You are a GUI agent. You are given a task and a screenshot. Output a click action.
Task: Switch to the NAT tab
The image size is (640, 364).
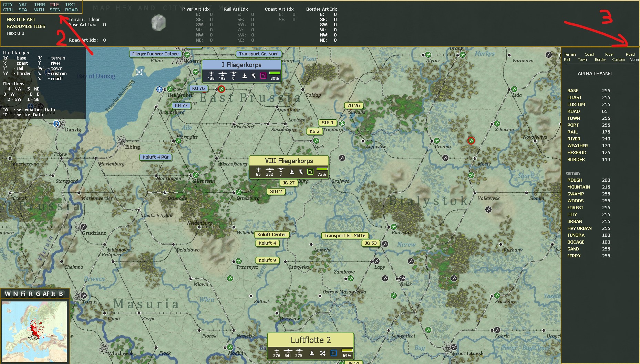(23, 5)
